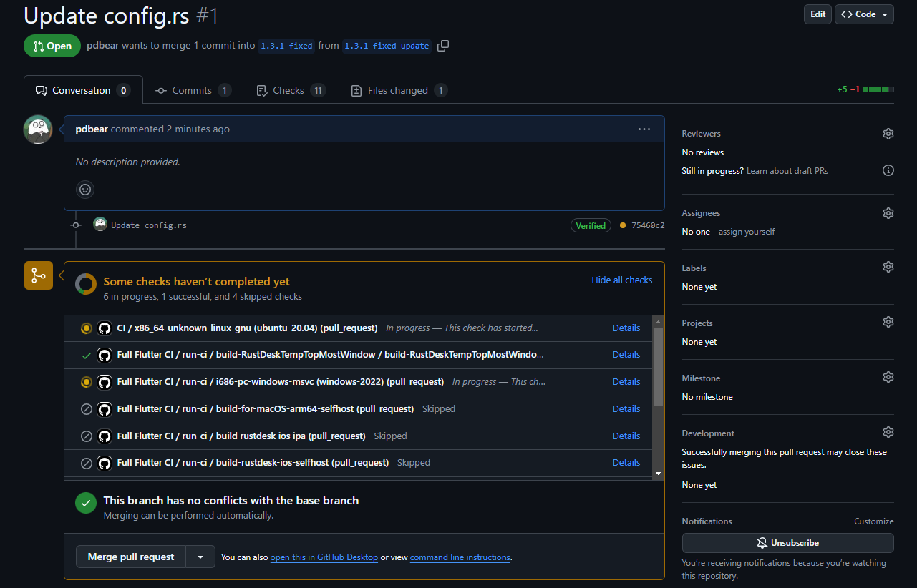Click the skipped icon for build rustdesk ios ipa
The image size is (917, 588).
pos(87,436)
